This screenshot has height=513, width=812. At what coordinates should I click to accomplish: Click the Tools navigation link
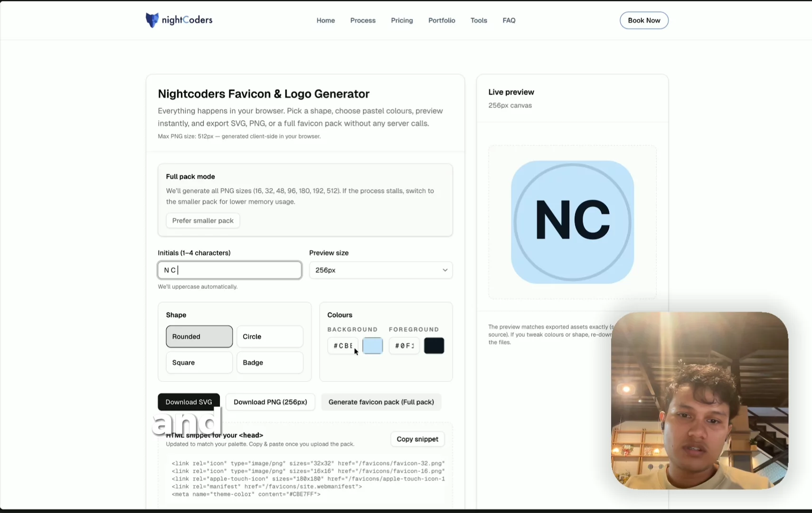pos(479,20)
